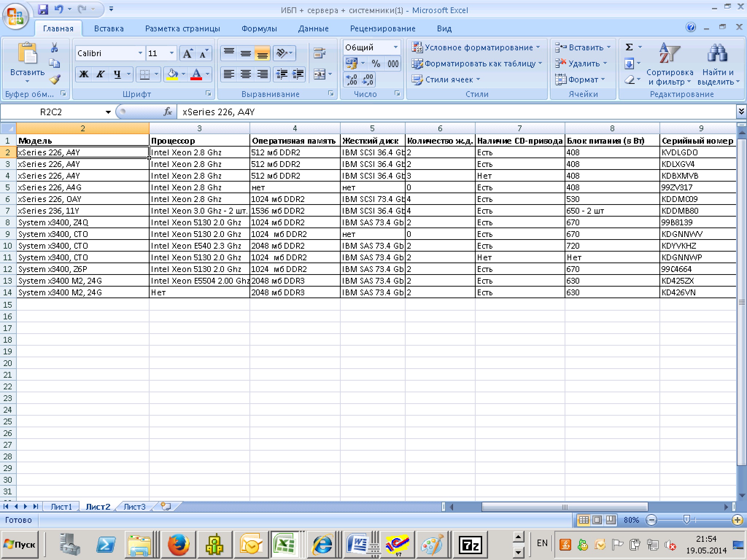The image size is (747, 560).
Task: Toggle bottom vertical alignment
Action: pos(262,54)
